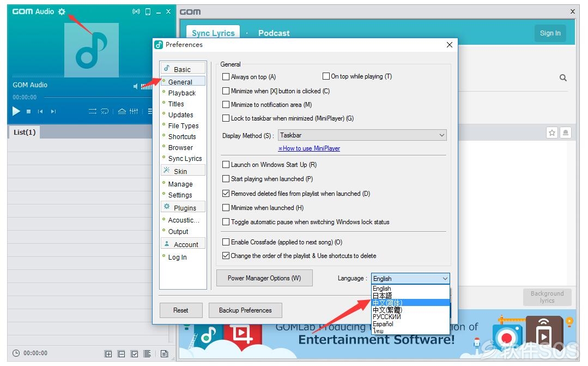Click the select items checkmark playlist icon

tap(134, 353)
